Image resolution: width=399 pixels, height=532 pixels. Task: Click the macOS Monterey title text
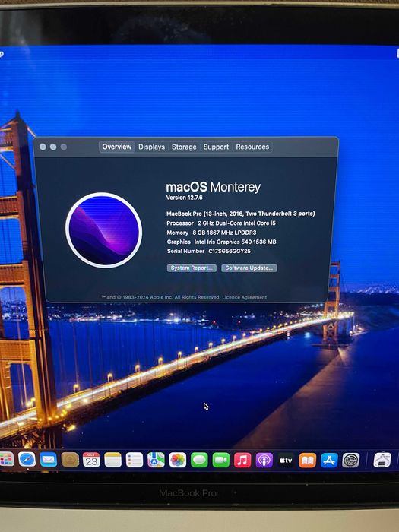pos(214,187)
